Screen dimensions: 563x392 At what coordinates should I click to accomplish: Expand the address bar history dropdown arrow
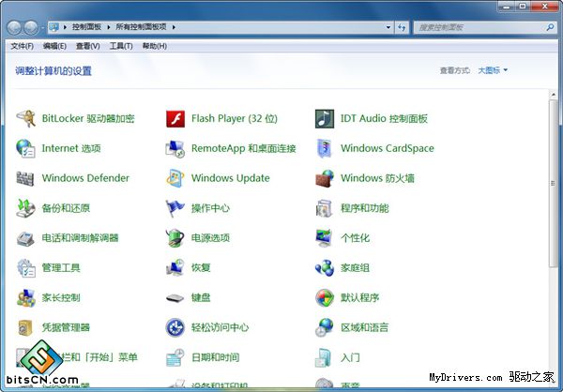coord(388,27)
